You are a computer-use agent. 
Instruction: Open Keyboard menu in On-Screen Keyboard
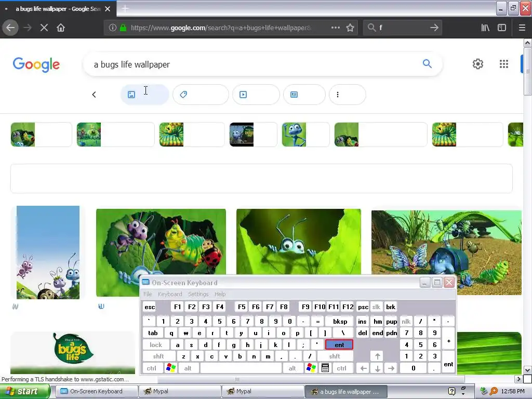point(170,294)
